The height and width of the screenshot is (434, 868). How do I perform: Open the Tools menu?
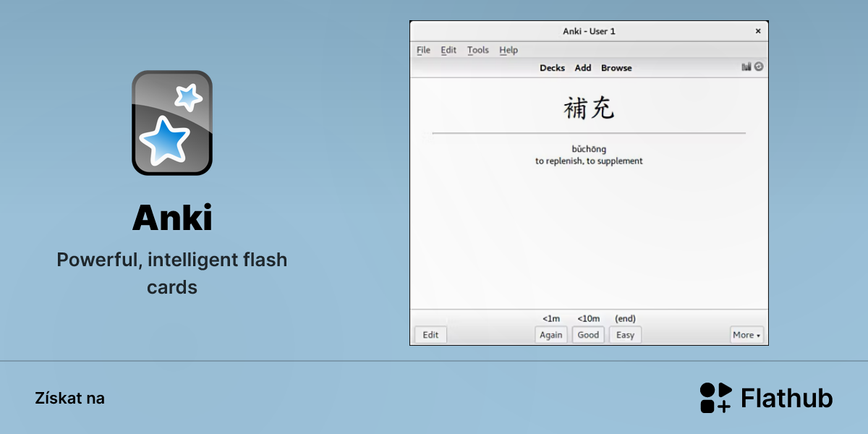pyautogui.click(x=478, y=50)
